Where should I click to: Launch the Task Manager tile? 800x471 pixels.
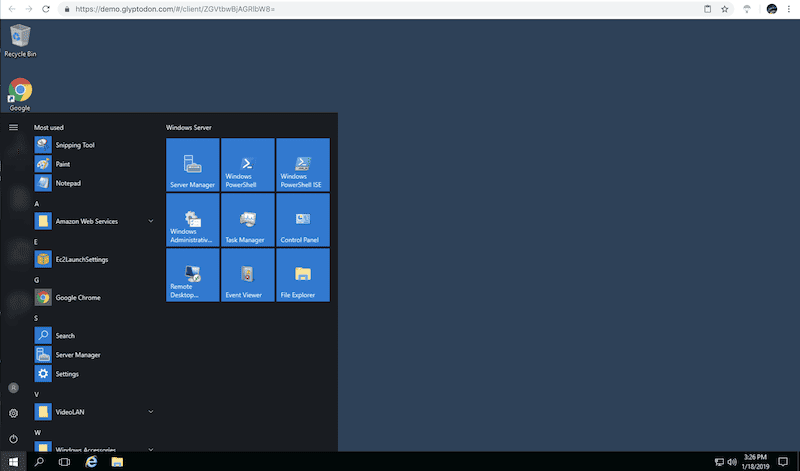click(x=247, y=220)
